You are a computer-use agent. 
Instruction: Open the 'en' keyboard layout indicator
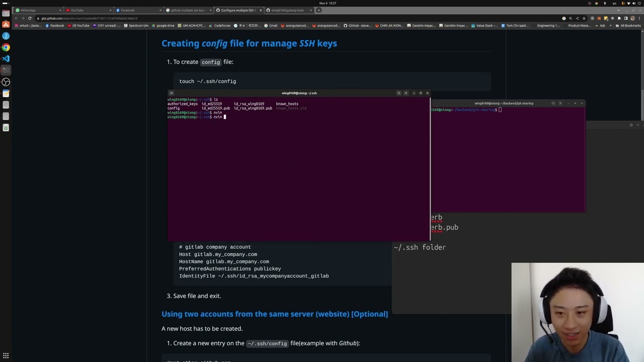[x=615, y=3]
